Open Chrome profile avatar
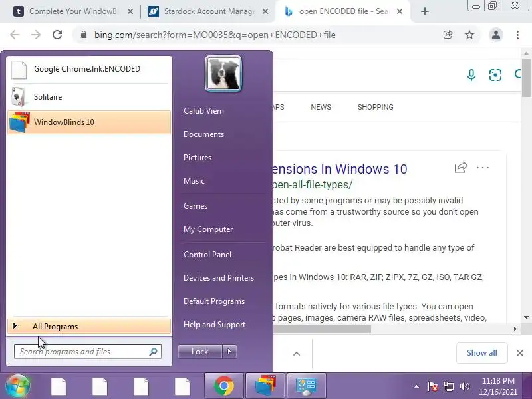This screenshot has width=532, height=399. coord(495,35)
